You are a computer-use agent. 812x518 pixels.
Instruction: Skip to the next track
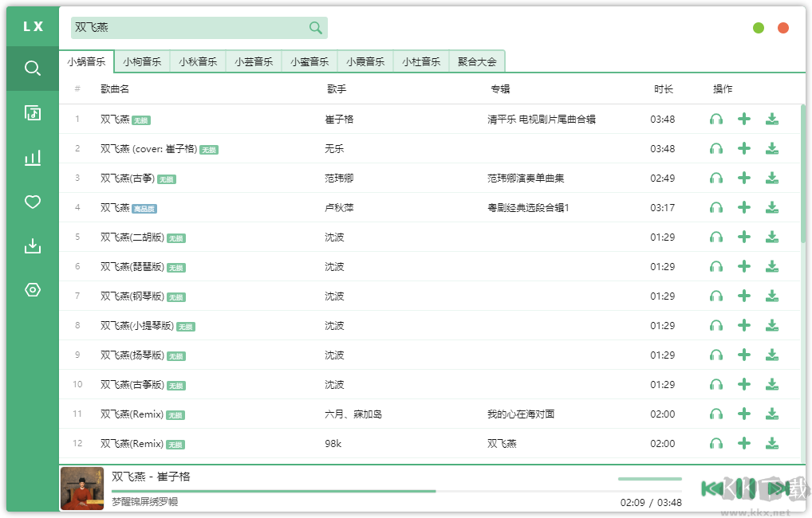coord(778,488)
